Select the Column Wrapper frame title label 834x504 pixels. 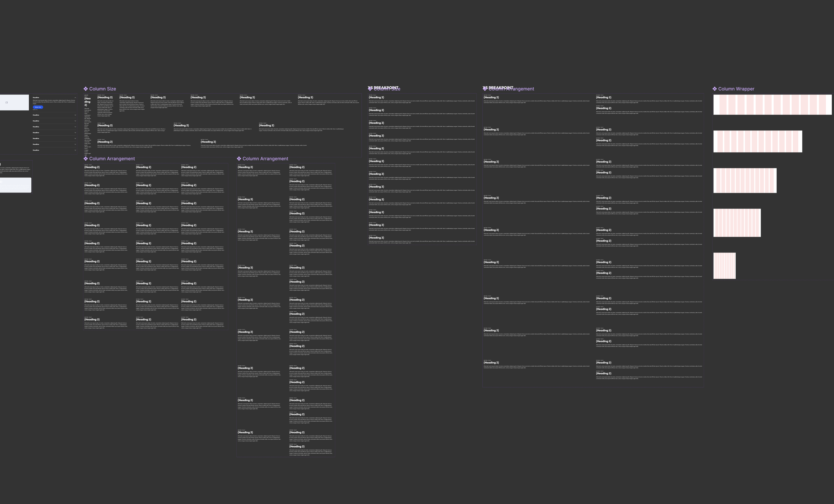point(736,89)
